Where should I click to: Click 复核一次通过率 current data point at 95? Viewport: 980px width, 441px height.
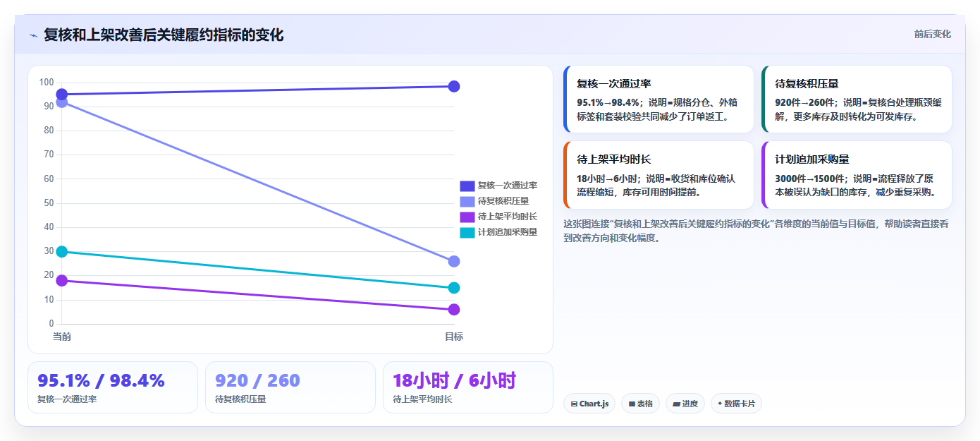click(62, 95)
